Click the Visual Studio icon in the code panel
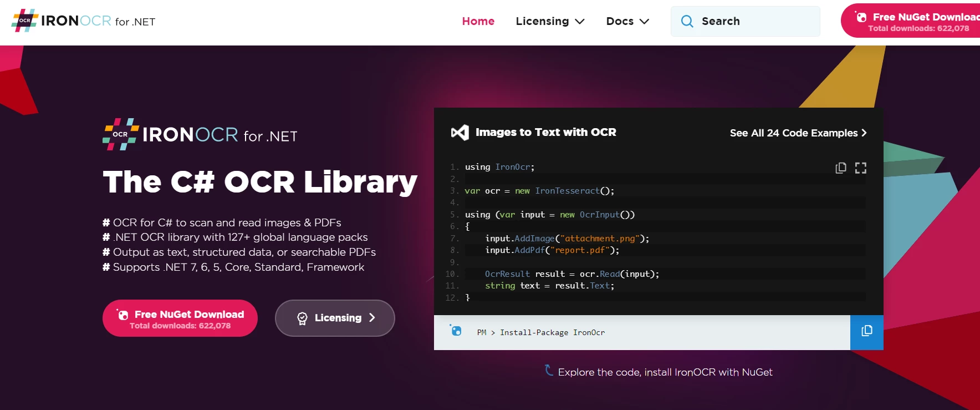This screenshot has width=980, height=410. [460, 132]
